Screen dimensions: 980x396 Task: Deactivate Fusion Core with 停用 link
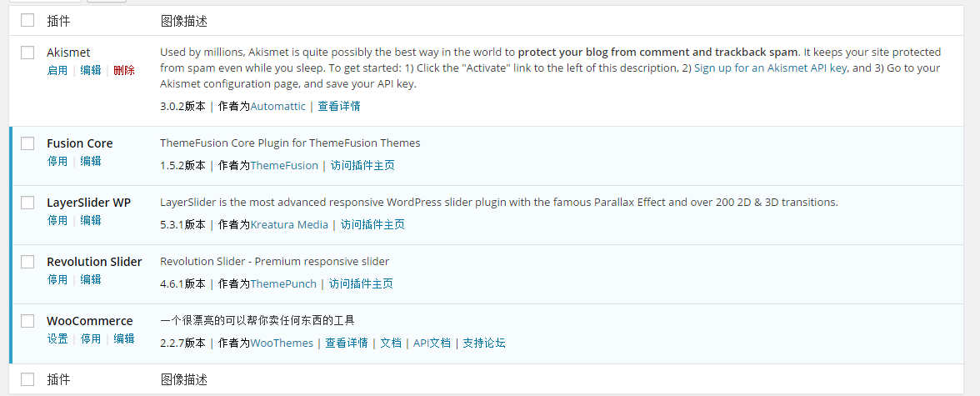(x=57, y=162)
